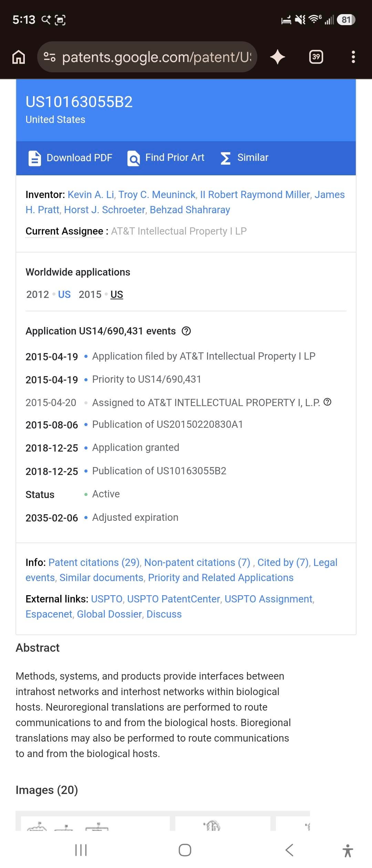This screenshot has width=372, height=868.
Task: Tap help icon after Assigned to AT&T row
Action: coord(328,402)
